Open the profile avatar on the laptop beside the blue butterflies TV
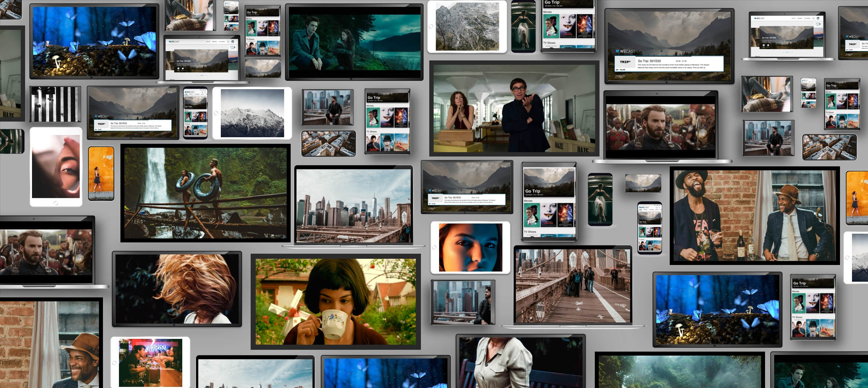Image resolution: width=868 pixels, height=388 pixels. [233, 41]
